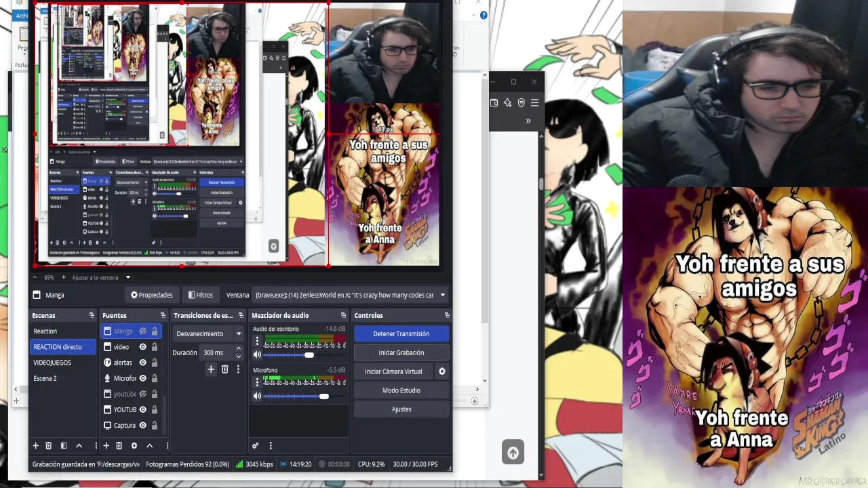Open Ajustes settings
868x488 pixels.
coord(401,409)
